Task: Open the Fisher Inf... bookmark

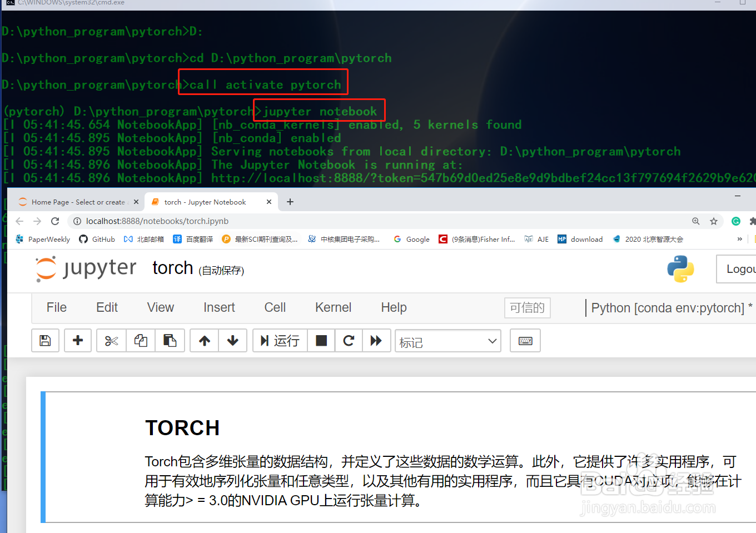Action: (477, 239)
